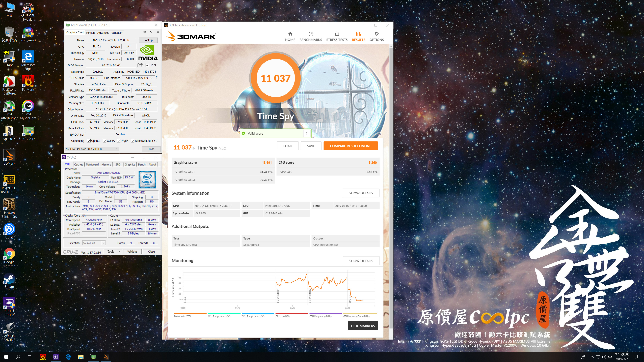Screen dimensions: 644x362
Task: Open MSI Afterburner shortcut
Action: 9,110
